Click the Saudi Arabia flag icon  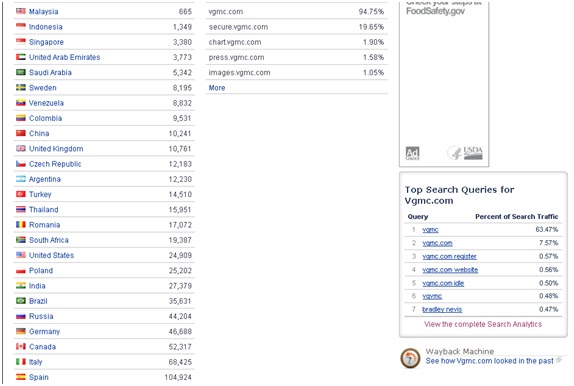[x=21, y=72]
